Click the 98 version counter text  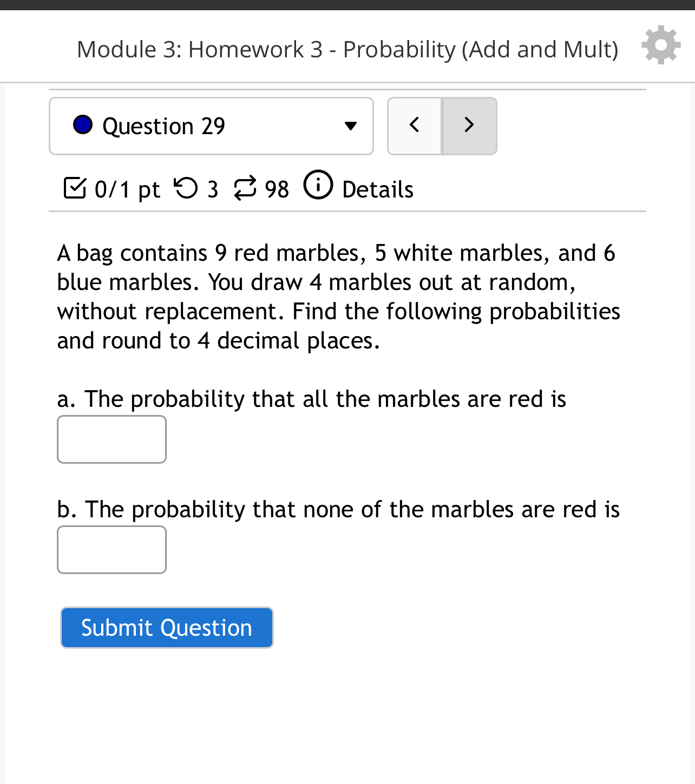pyautogui.click(x=277, y=189)
